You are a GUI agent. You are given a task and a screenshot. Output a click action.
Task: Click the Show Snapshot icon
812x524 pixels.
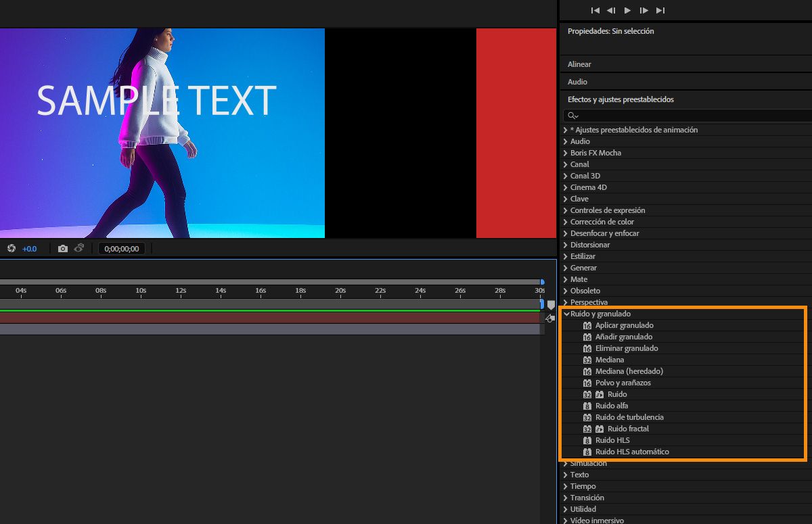(79, 249)
